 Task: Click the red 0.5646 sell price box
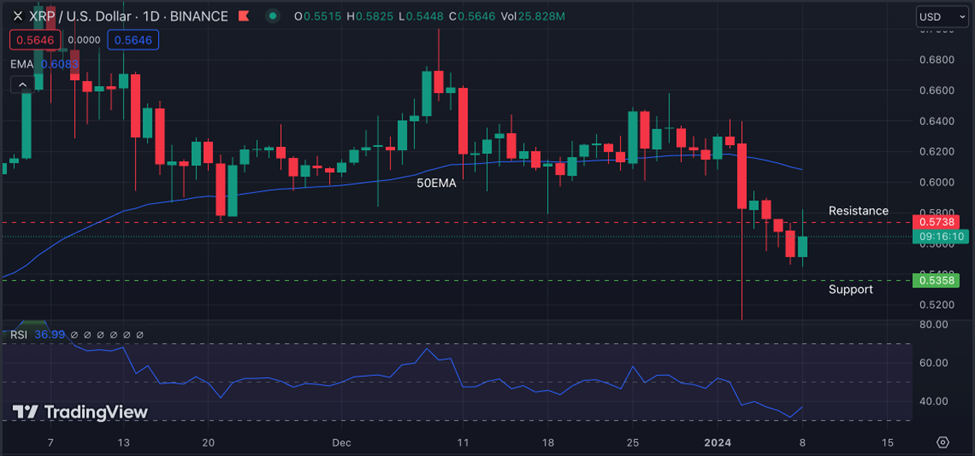(35, 40)
